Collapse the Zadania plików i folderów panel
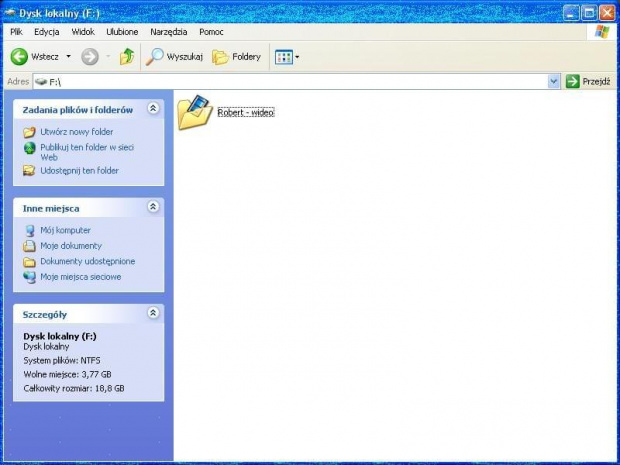 tap(153, 108)
